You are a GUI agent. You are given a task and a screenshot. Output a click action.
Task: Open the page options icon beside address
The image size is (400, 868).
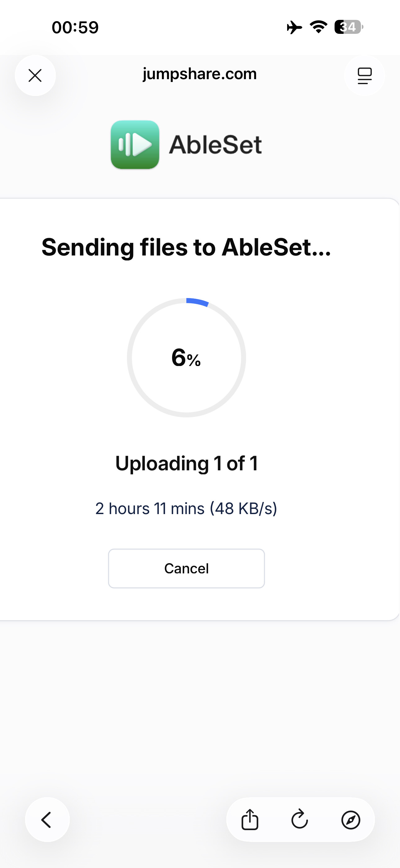(x=364, y=75)
